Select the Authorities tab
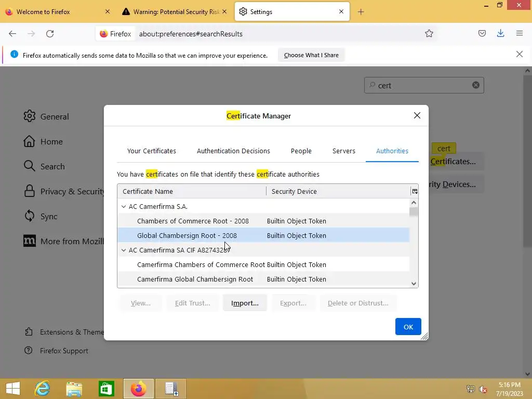 (392, 151)
